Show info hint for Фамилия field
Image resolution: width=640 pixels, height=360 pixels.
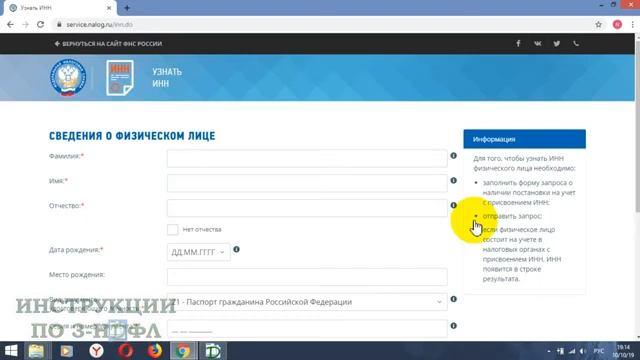[x=453, y=156]
